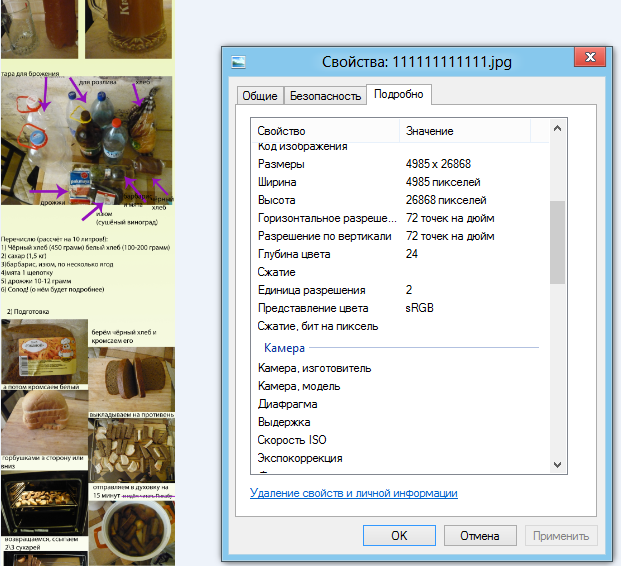Click the white bread loaf photo
Screen dimensions: 621x566
(44, 422)
